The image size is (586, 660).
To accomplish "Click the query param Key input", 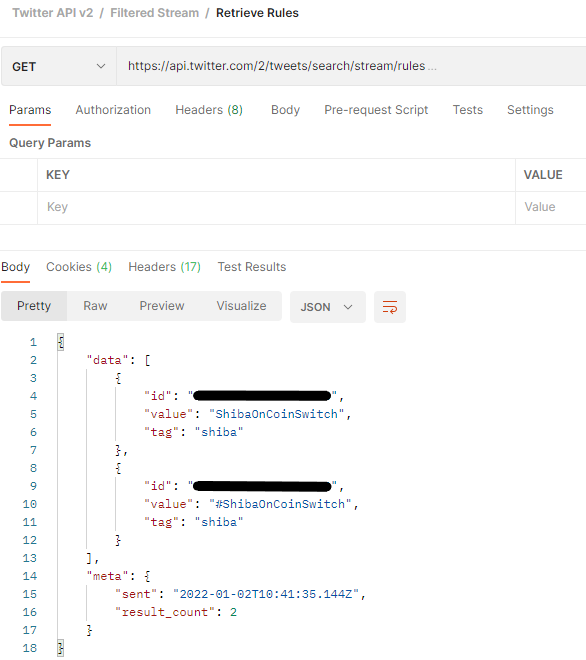I will pos(276,207).
